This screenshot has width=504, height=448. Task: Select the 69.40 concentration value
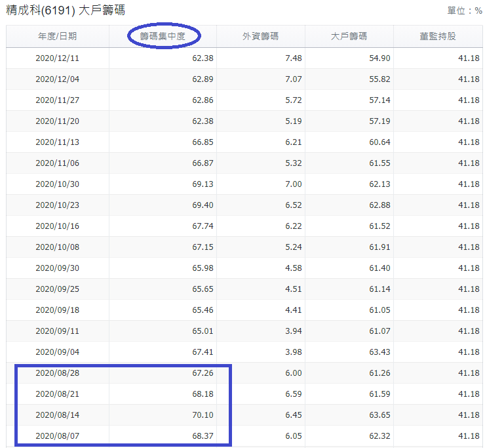(202, 205)
